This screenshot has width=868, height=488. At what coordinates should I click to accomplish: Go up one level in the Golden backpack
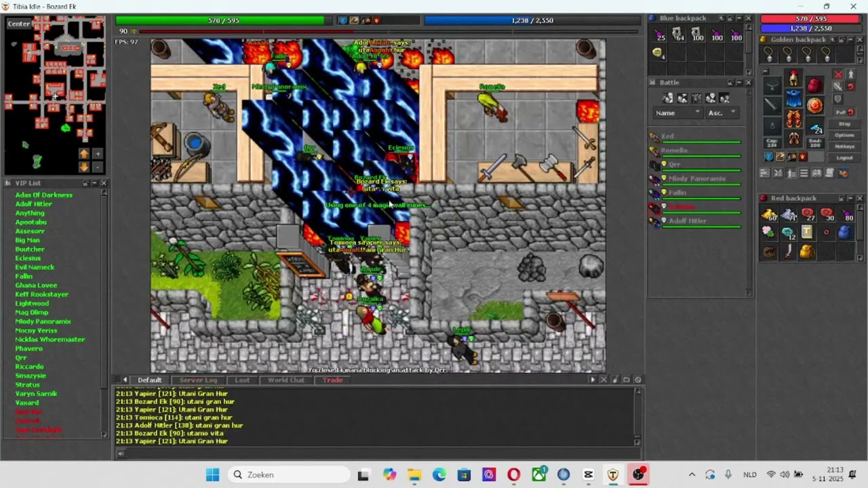point(833,39)
